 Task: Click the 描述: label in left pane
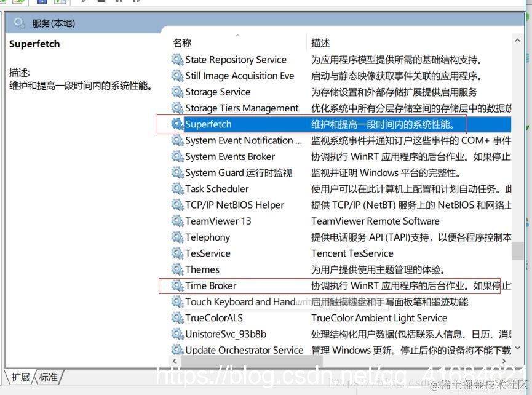[19, 72]
